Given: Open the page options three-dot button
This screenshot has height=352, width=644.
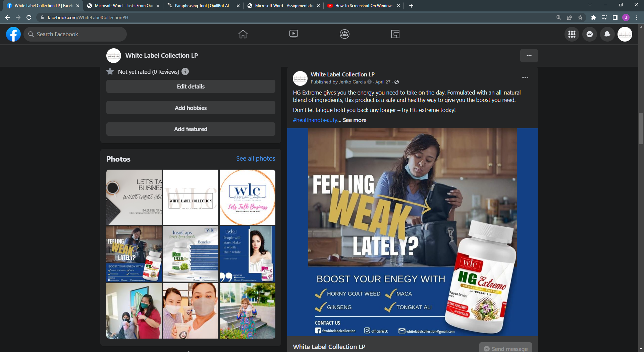Looking at the screenshot, I should click(x=529, y=56).
